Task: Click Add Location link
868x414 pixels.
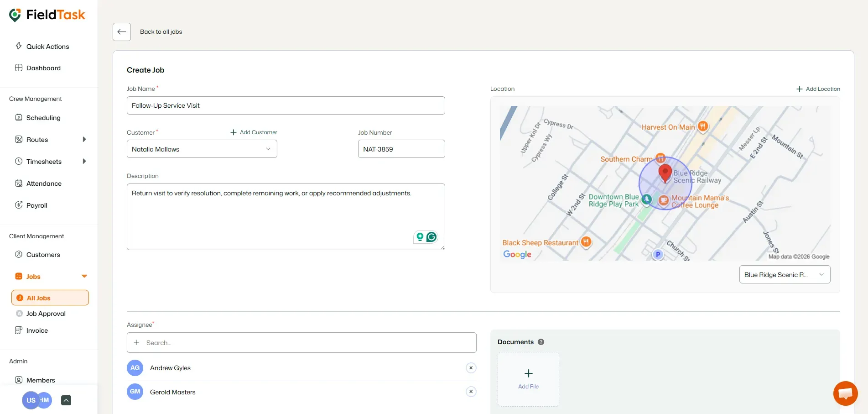Action: click(x=818, y=89)
